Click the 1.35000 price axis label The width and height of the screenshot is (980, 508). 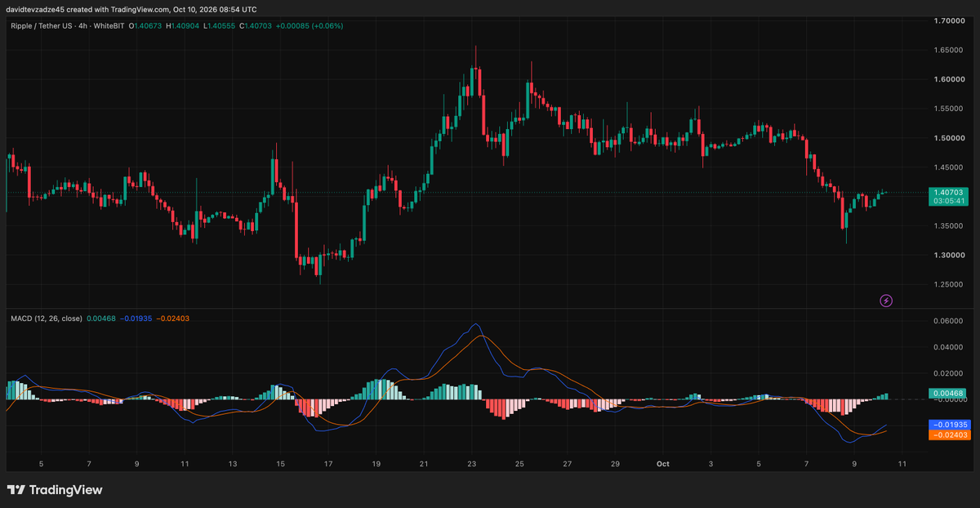[948, 226]
